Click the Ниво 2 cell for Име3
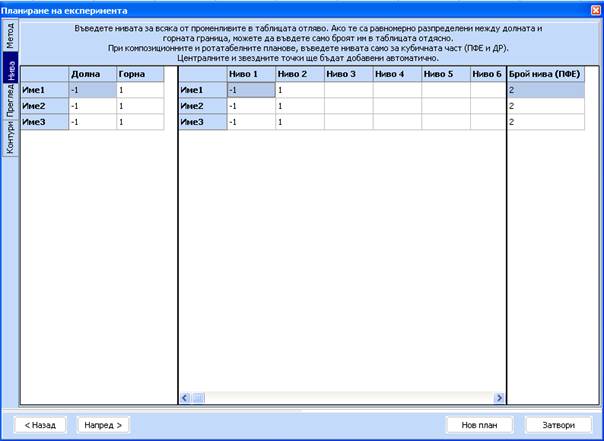Screen dimensions: 604x441 coord(299,122)
